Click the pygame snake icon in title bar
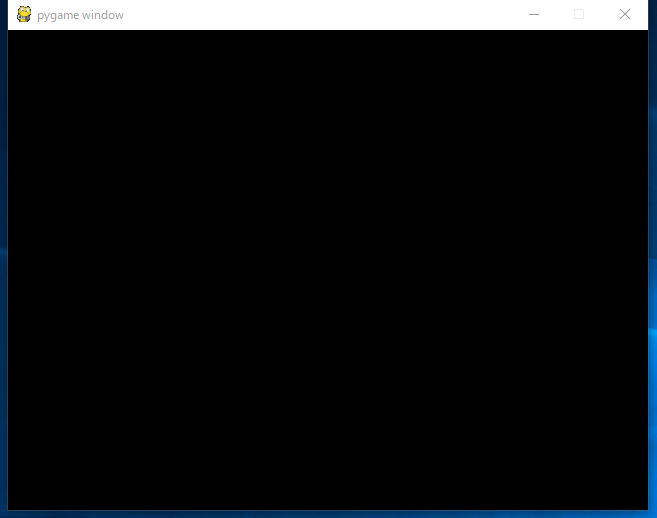The image size is (657, 518). [24, 14]
